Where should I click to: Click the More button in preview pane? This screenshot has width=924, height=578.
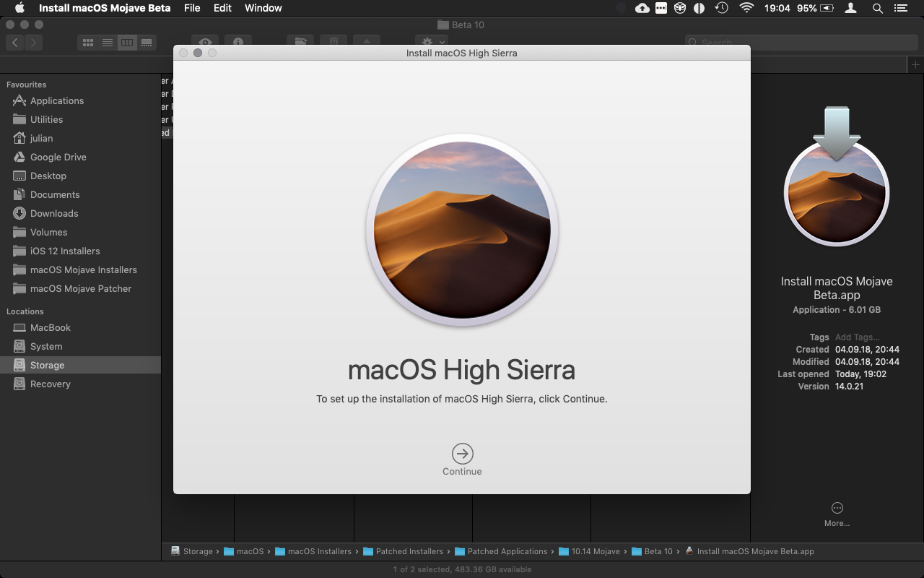(837, 514)
